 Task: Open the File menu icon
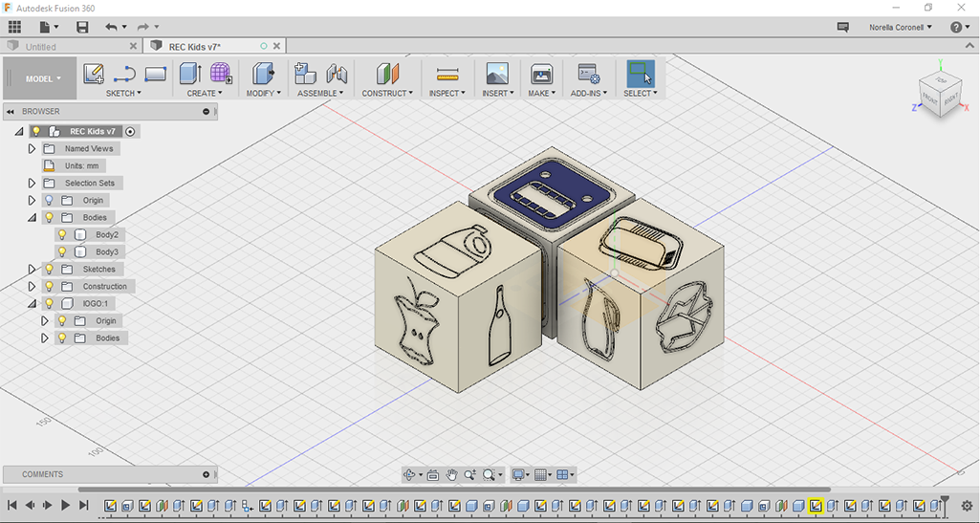click(x=45, y=27)
